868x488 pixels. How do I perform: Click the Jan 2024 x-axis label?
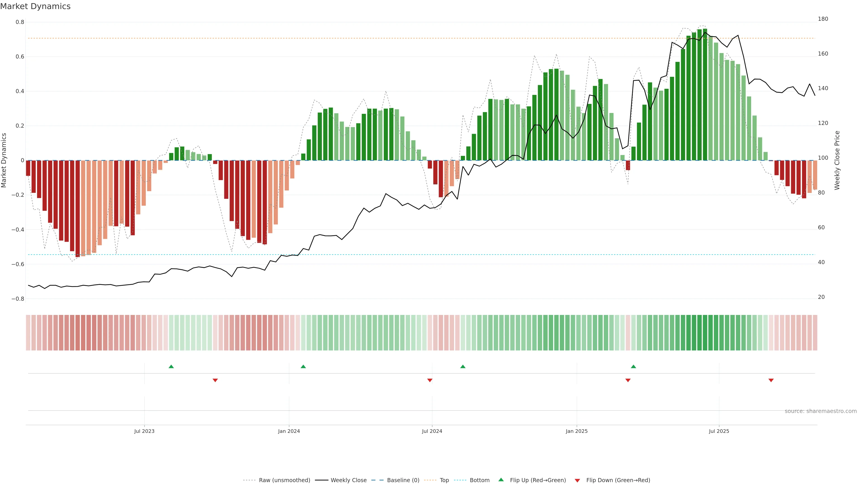click(x=289, y=431)
